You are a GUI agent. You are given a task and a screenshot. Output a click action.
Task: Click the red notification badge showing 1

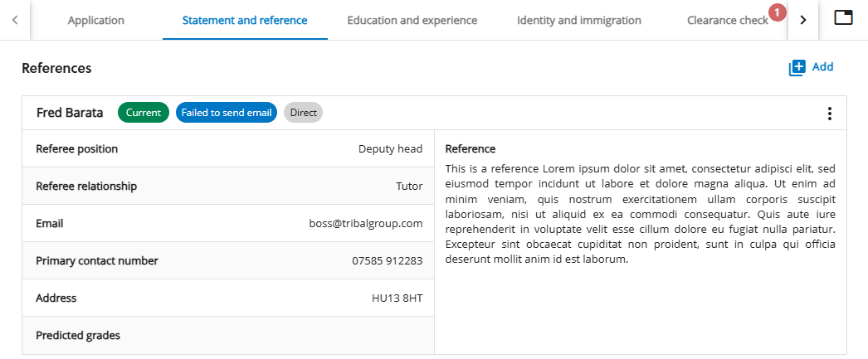point(777,12)
